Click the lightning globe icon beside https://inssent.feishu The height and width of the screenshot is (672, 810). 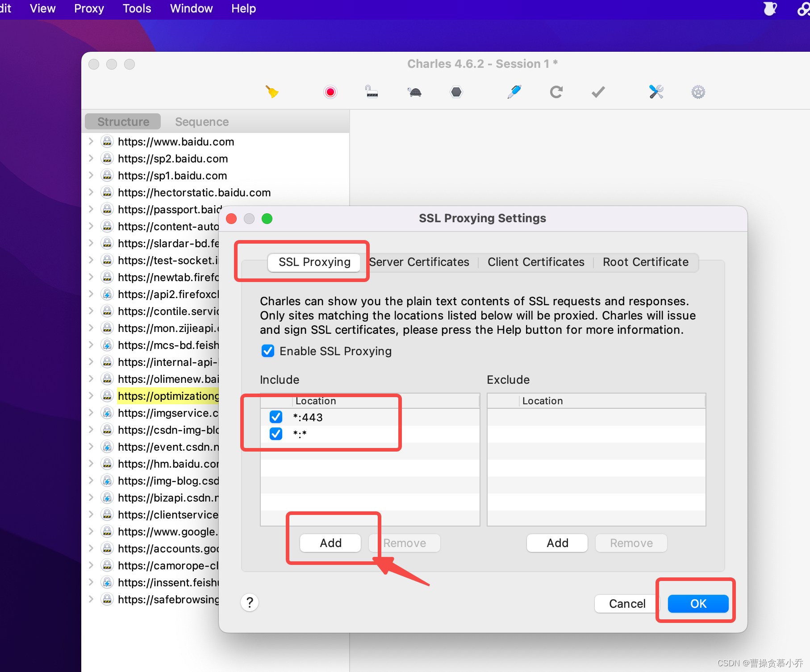[x=107, y=582]
